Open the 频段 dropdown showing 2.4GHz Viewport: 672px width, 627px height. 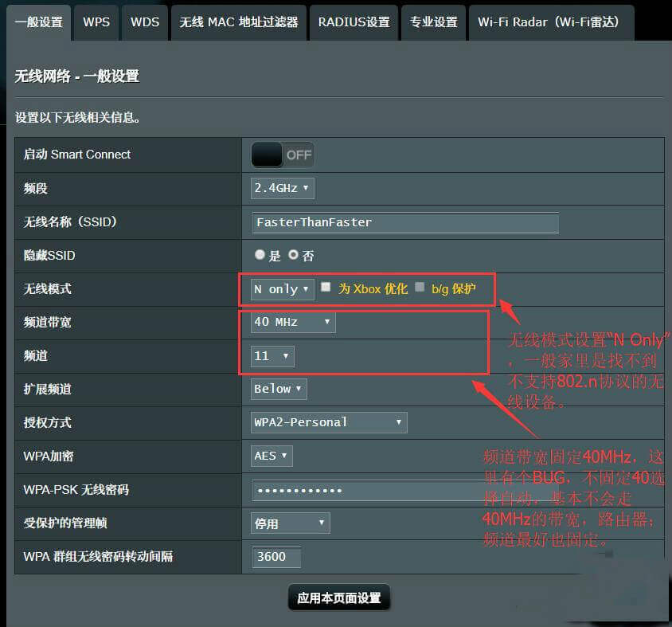pos(281,188)
